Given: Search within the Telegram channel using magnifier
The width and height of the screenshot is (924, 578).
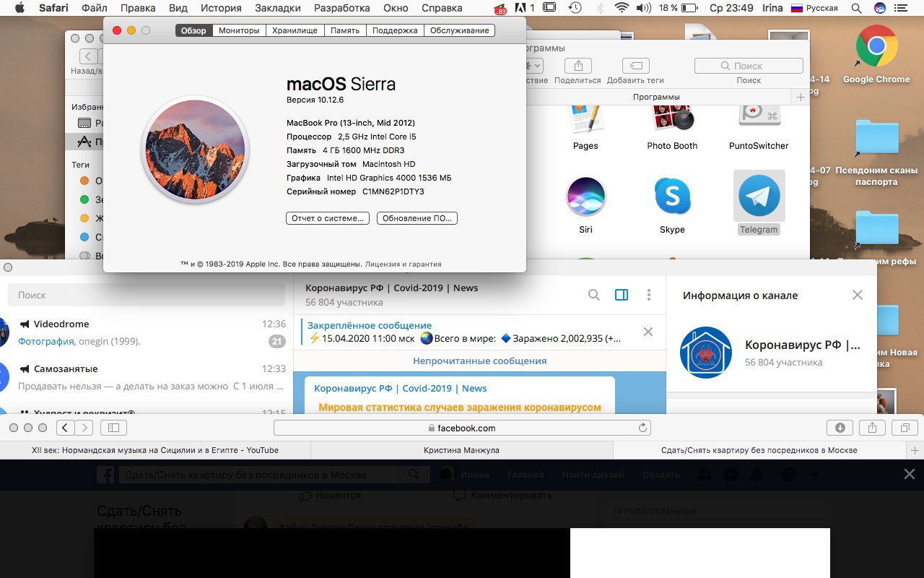Looking at the screenshot, I should 593,295.
